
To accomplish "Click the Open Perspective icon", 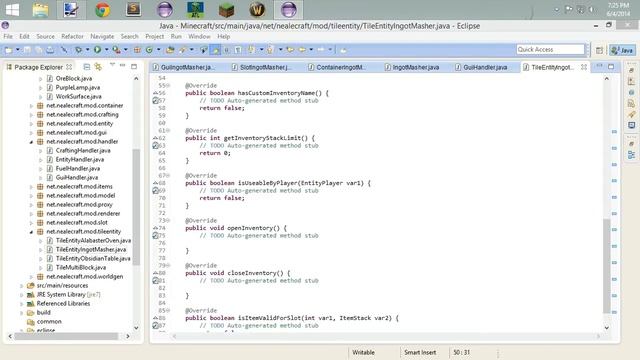I will point(599,50).
